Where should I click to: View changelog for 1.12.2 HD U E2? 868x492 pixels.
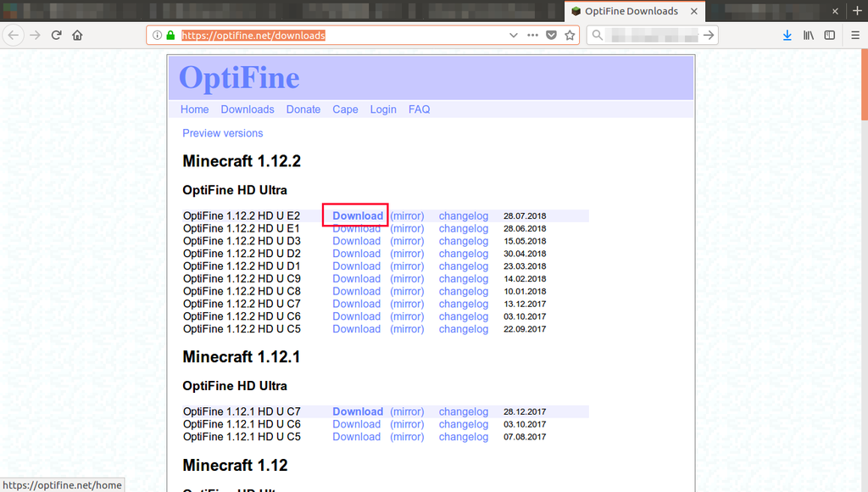[x=464, y=215]
